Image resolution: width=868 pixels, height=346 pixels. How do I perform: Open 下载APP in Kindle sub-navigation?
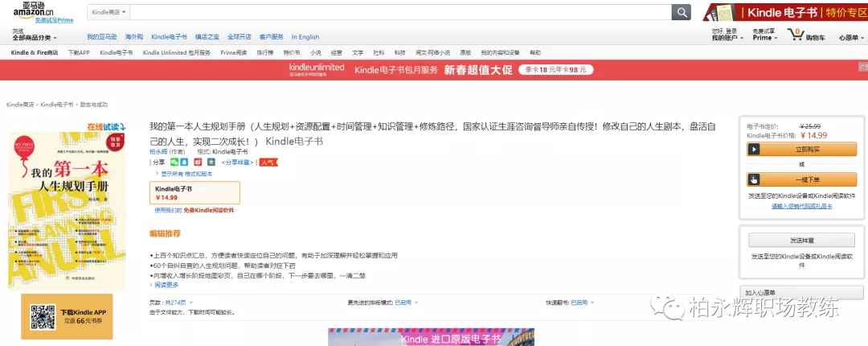point(79,52)
